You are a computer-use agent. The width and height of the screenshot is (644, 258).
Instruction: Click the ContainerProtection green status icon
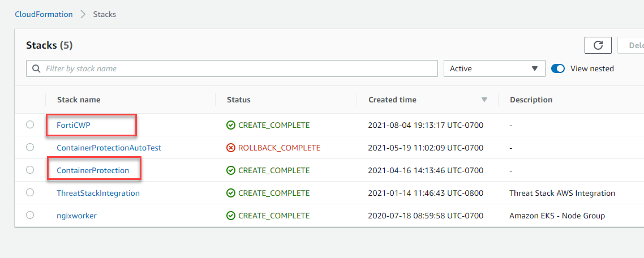click(x=231, y=170)
